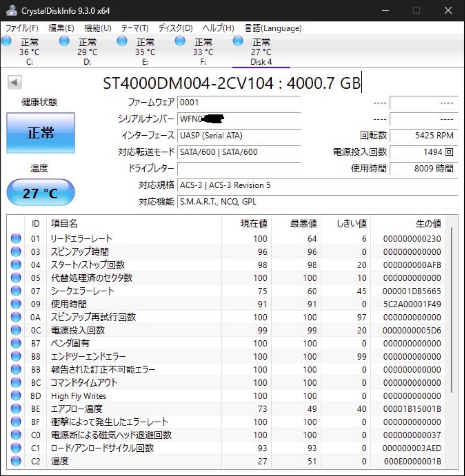This screenshot has height=476, width=465.
Task: Select the High Fly Writes attribute row
Action: point(132,396)
